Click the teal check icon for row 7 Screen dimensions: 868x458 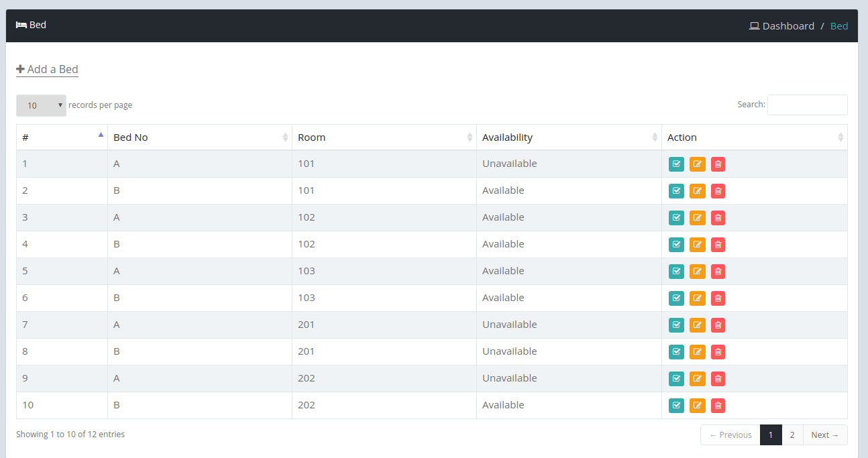(x=676, y=325)
